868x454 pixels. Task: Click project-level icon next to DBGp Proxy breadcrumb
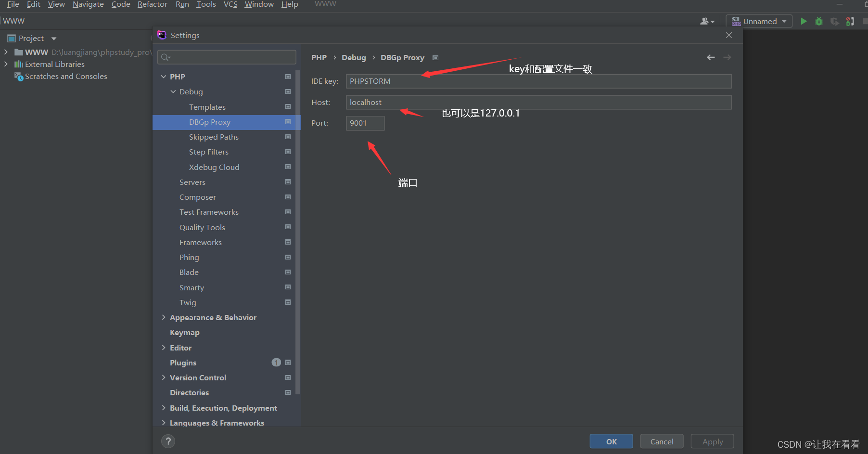[435, 58]
